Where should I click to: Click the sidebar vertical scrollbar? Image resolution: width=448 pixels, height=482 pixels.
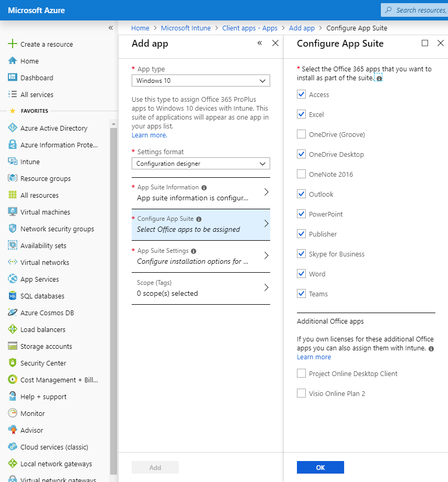tap(113, 301)
